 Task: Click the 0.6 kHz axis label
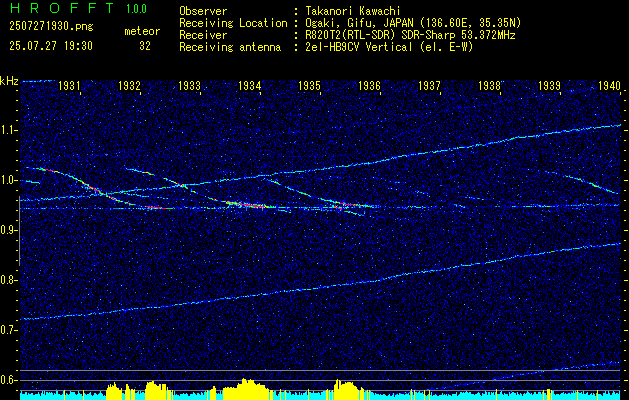[x=8, y=380]
